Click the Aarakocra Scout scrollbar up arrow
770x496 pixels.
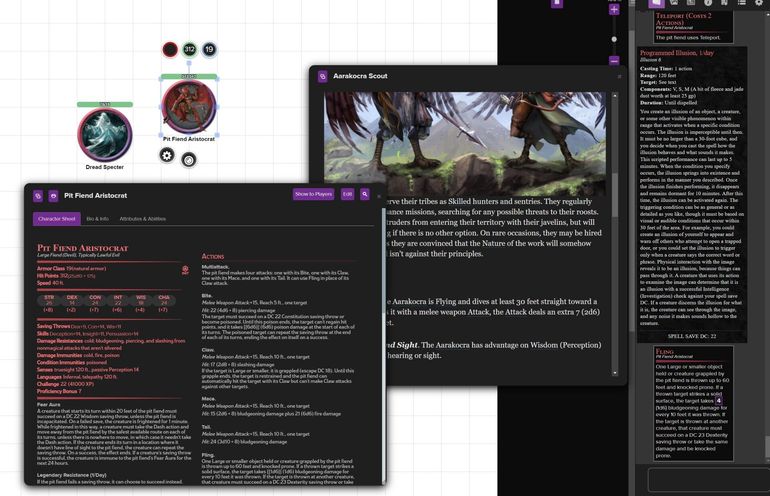[x=614, y=96]
